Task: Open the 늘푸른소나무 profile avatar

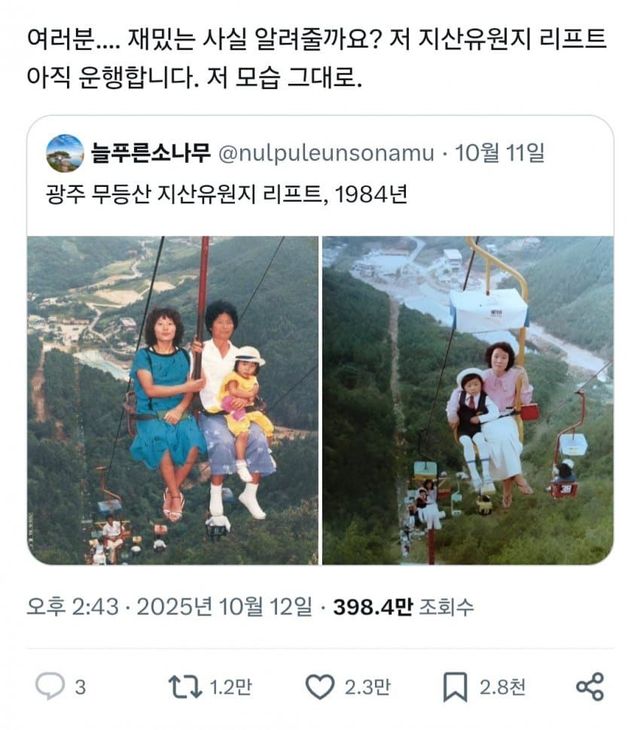Action: (65, 153)
